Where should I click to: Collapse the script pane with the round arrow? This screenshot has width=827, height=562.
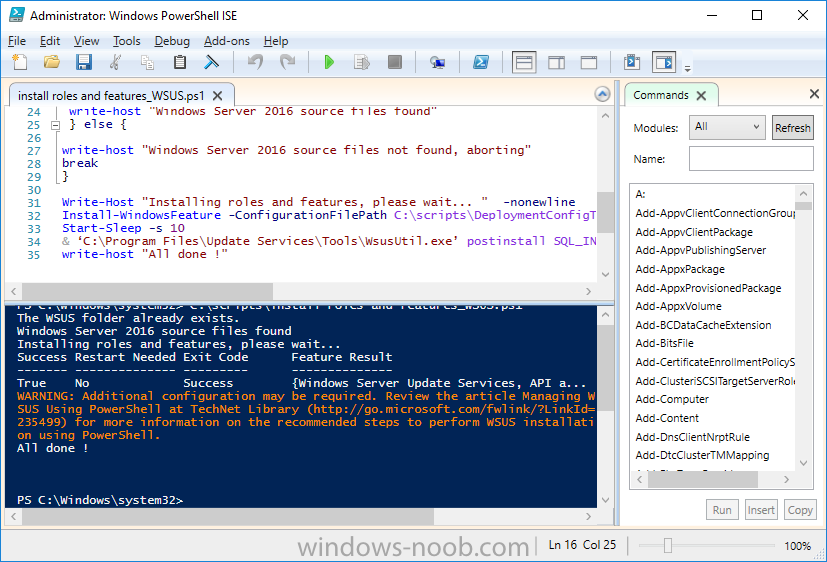pyautogui.click(x=602, y=94)
